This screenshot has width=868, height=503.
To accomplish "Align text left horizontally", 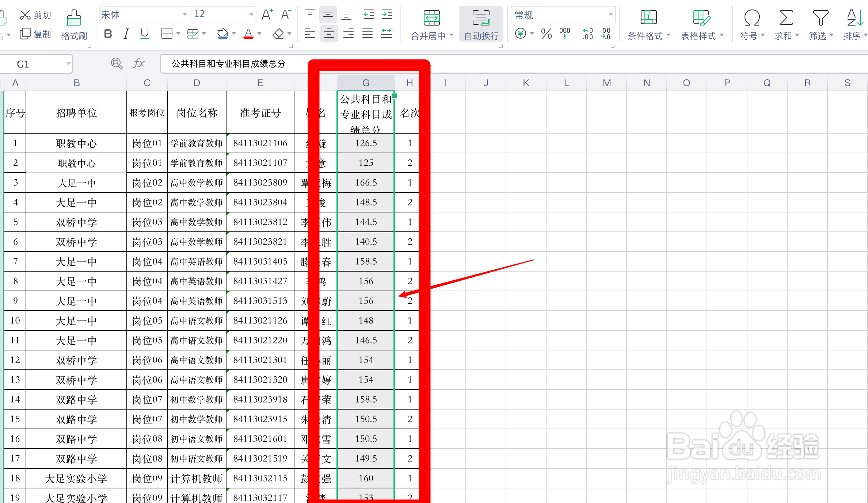I will tap(309, 34).
